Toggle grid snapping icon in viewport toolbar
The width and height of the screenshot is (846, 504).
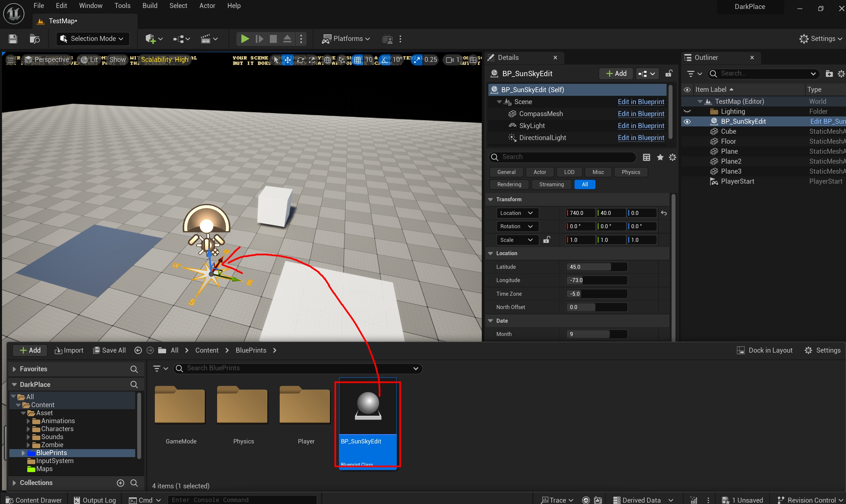click(x=357, y=60)
